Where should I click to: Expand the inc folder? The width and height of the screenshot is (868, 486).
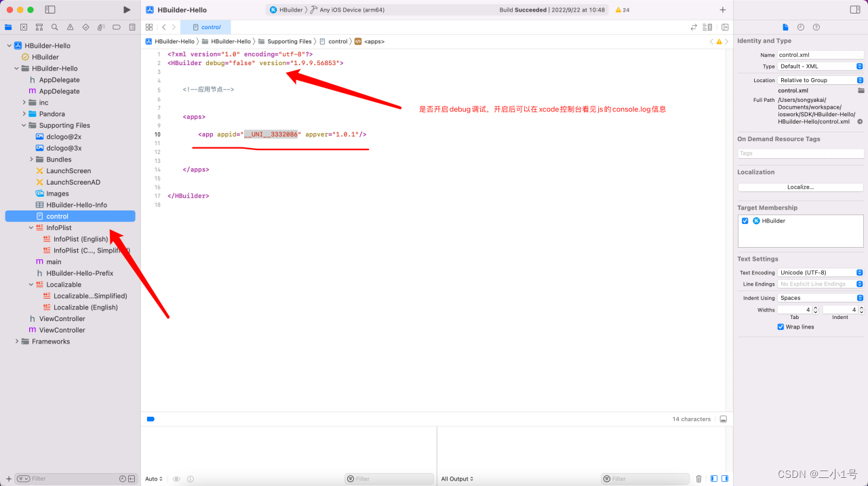[x=24, y=102]
